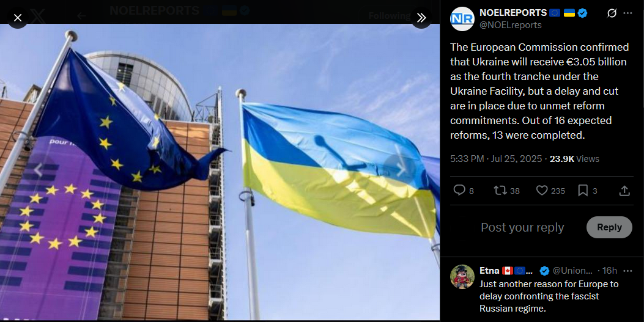Open the @NOELreports handle link
This screenshot has width=644, height=322.
(511, 25)
